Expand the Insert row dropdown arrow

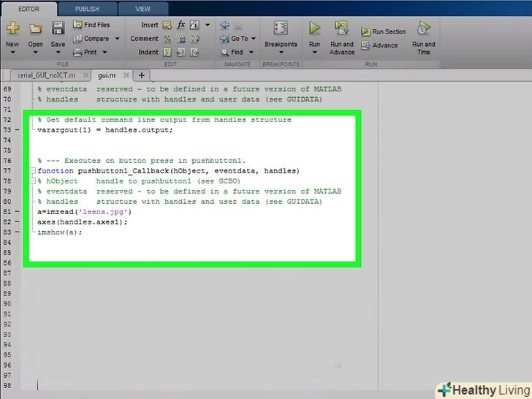click(208, 25)
